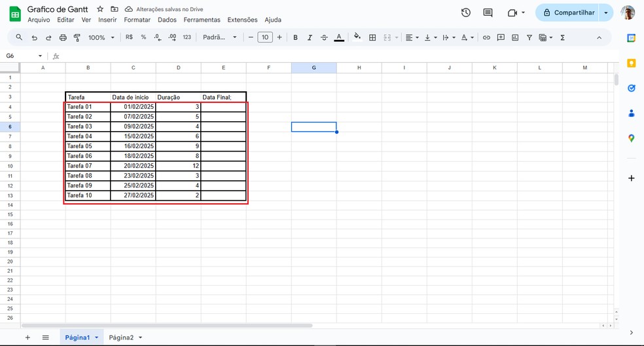Increase font size with plus

[279, 37]
